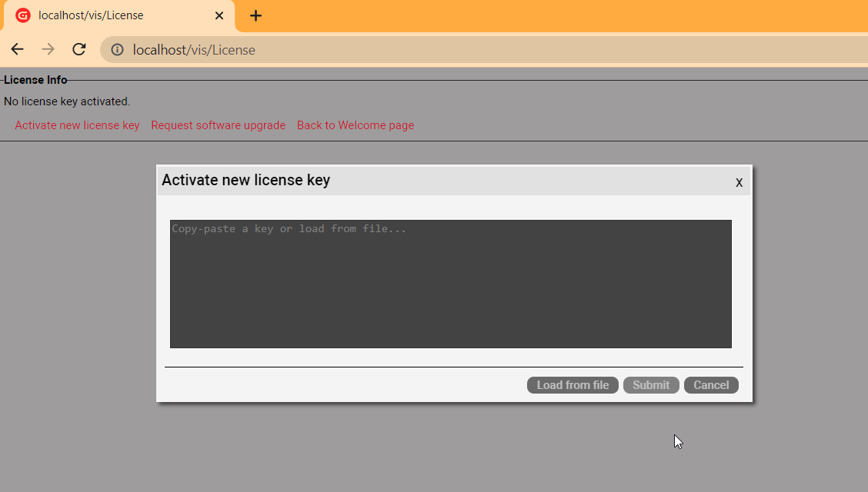Click the browser forward arrow
The image size is (868, 492).
(x=48, y=49)
